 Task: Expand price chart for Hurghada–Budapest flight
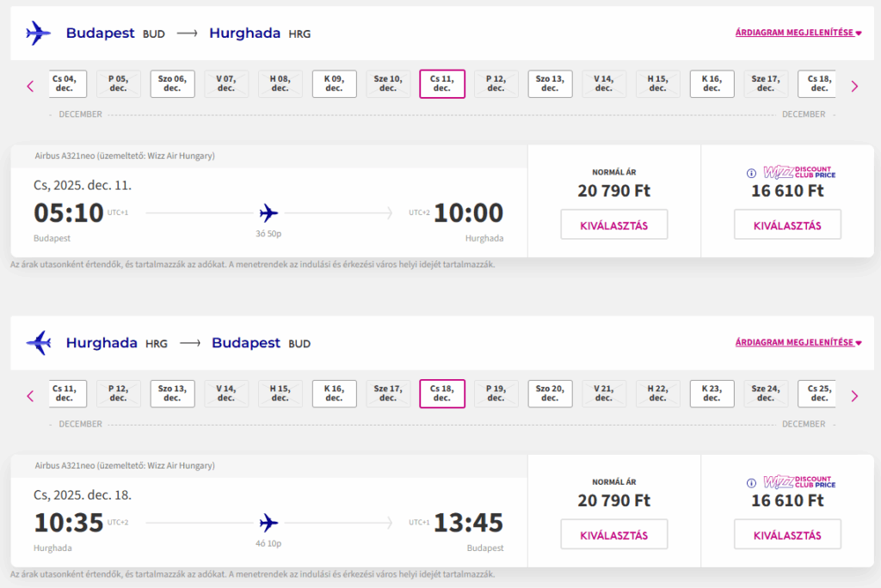798,343
